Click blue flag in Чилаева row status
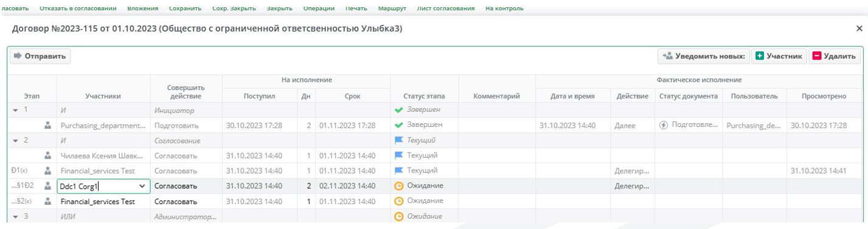This screenshot has width=868, height=229. pyautogui.click(x=399, y=156)
